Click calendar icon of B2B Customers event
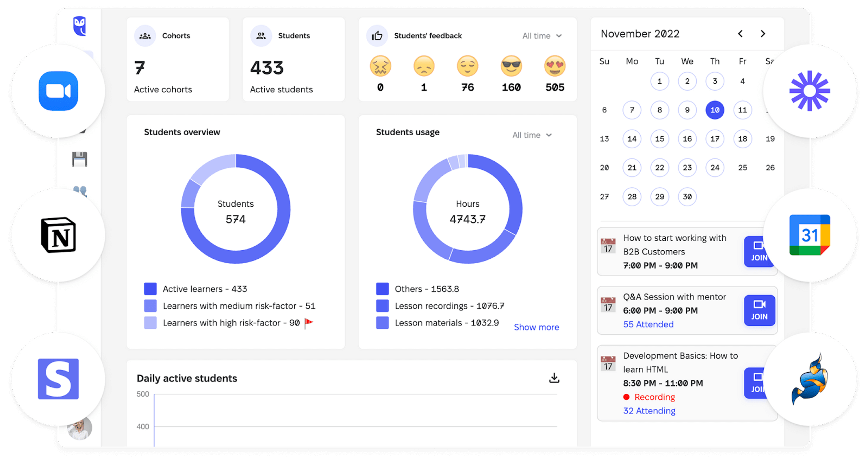 tap(608, 246)
